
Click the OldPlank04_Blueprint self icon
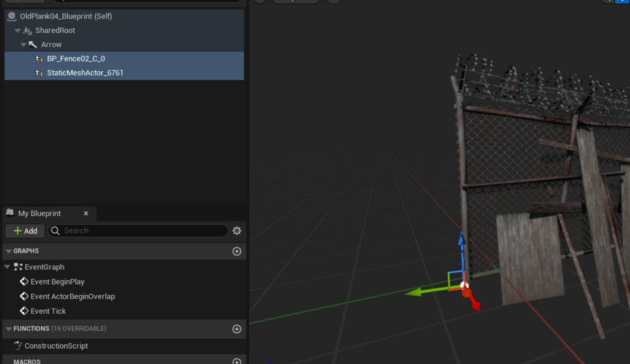click(x=12, y=16)
